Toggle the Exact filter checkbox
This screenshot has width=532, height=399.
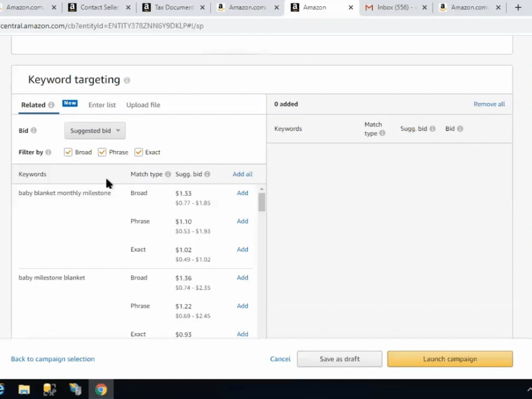[138, 152]
